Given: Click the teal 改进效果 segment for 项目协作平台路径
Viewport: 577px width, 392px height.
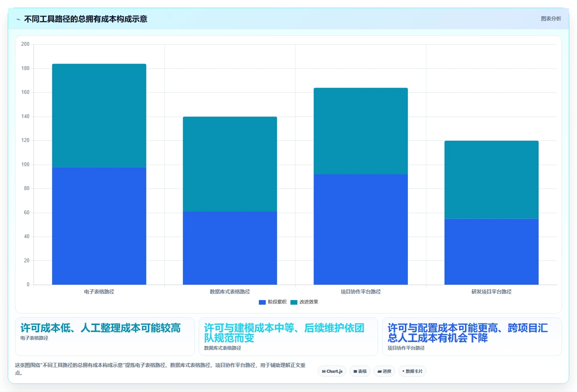Looking at the screenshot, I should tap(361, 131).
